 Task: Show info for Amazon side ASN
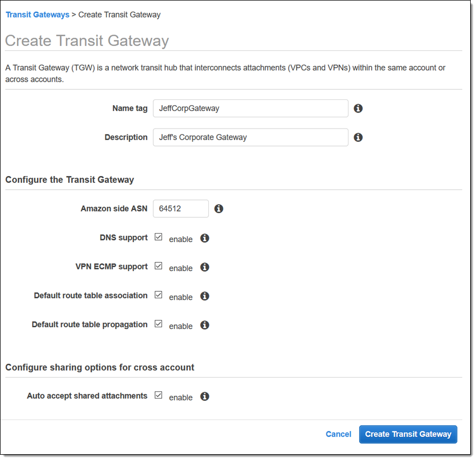(x=219, y=209)
